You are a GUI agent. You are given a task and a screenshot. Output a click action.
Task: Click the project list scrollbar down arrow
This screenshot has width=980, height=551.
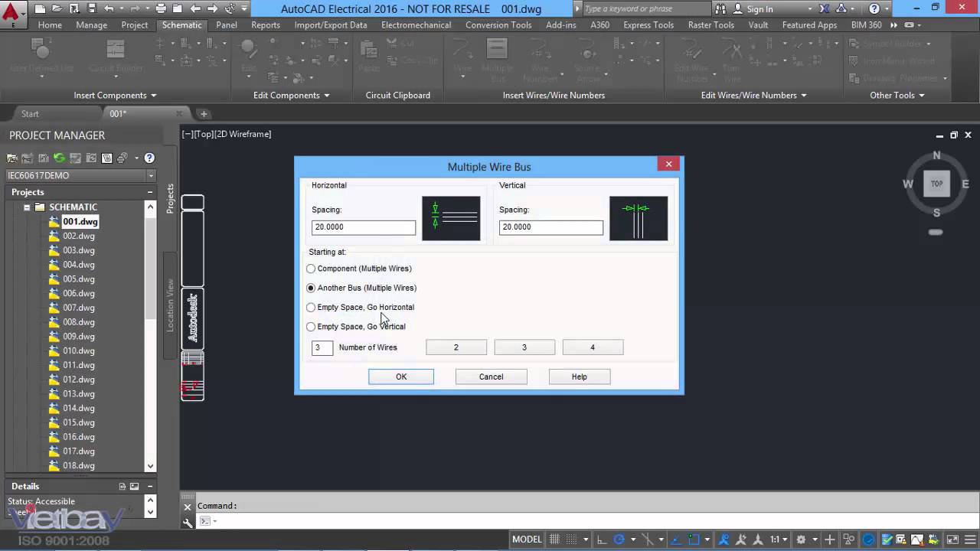pos(150,466)
